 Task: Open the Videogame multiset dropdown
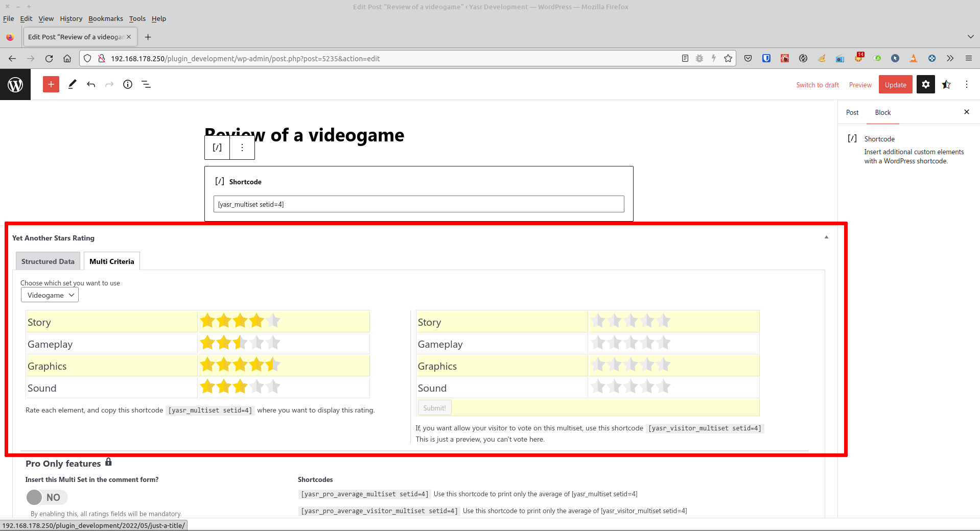(50, 295)
